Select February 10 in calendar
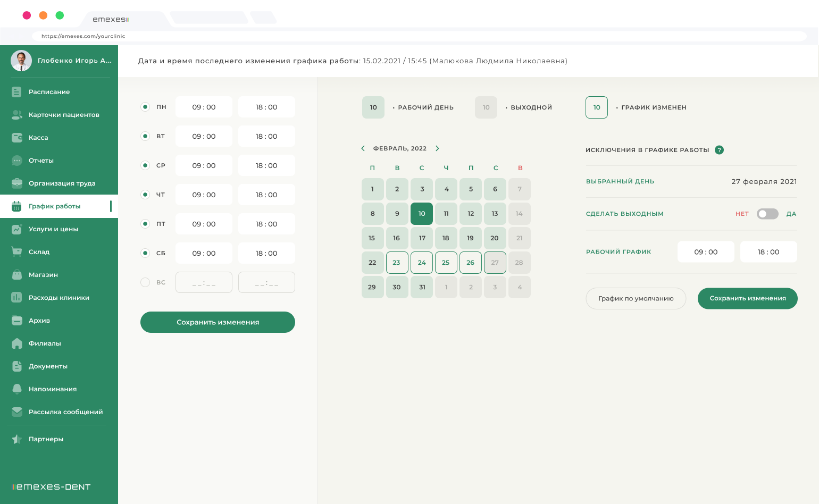This screenshot has width=819, height=504. (422, 214)
